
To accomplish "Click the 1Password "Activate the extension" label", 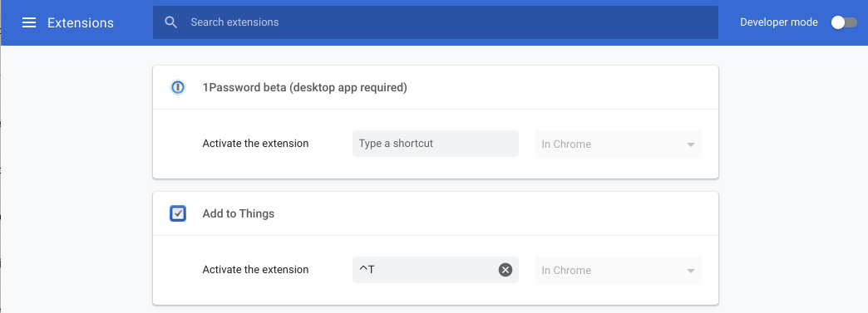I will coord(256,144).
